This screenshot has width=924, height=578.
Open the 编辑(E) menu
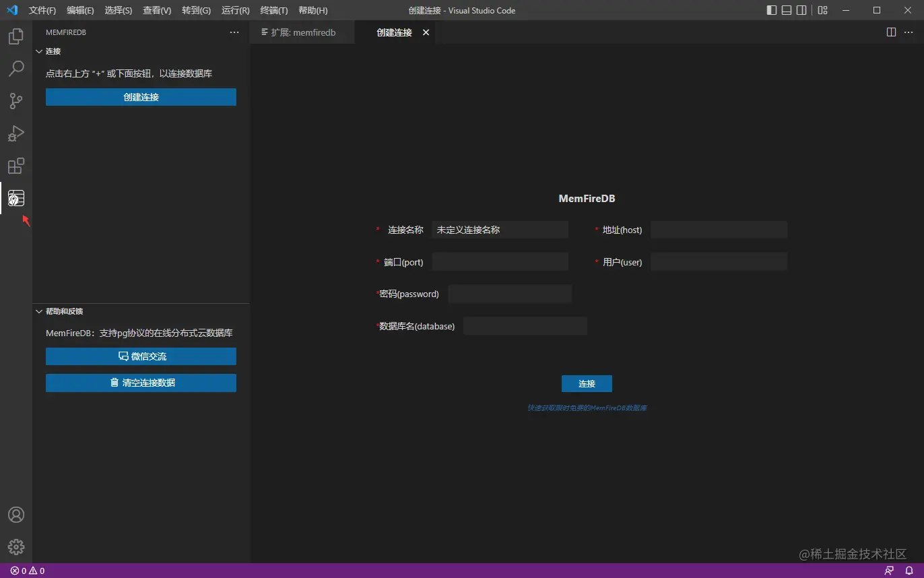[x=80, y=11]
